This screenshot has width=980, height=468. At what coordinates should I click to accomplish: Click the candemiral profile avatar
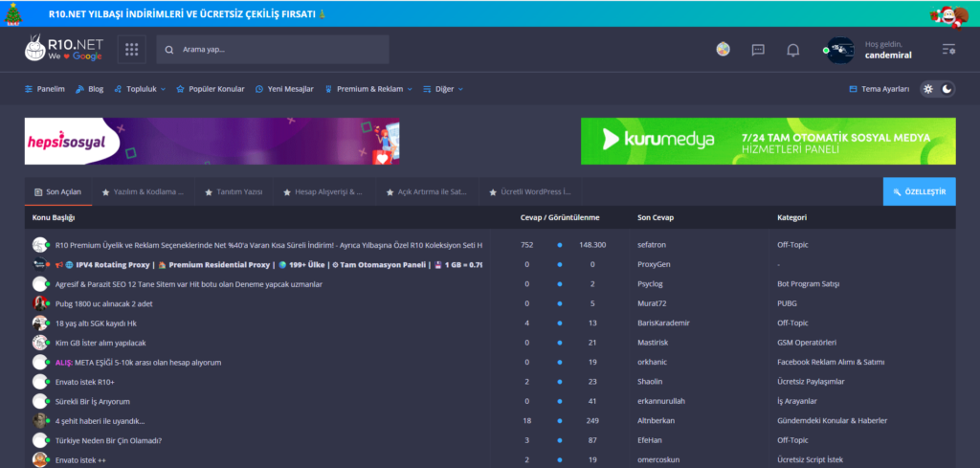(839, 50)
